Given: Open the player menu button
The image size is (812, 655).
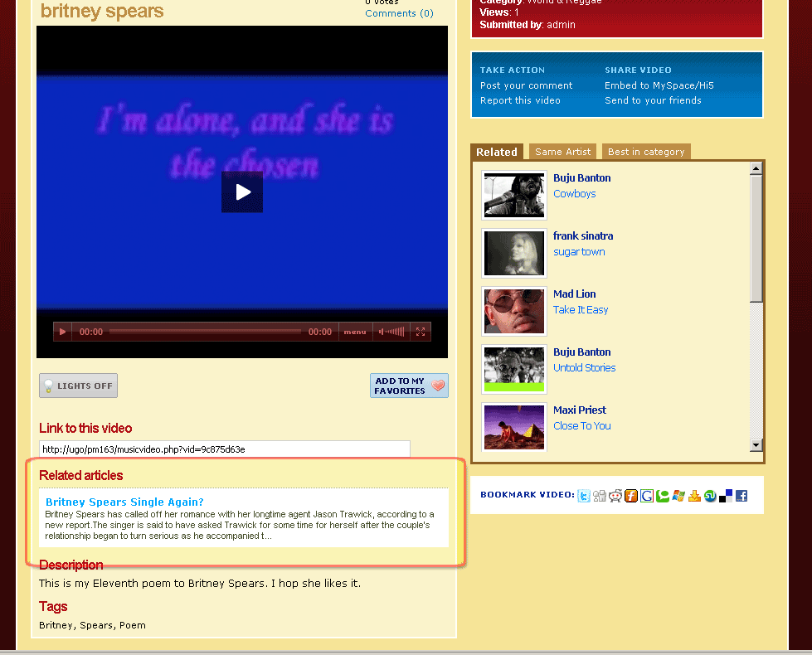Looking at the screenshot, I should [355, 332].
